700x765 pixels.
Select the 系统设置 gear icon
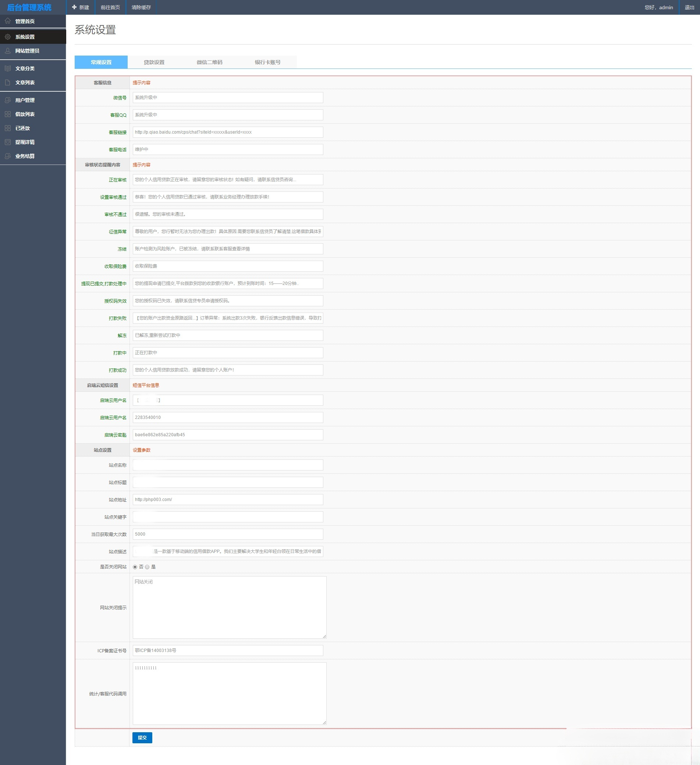point(8,36)
